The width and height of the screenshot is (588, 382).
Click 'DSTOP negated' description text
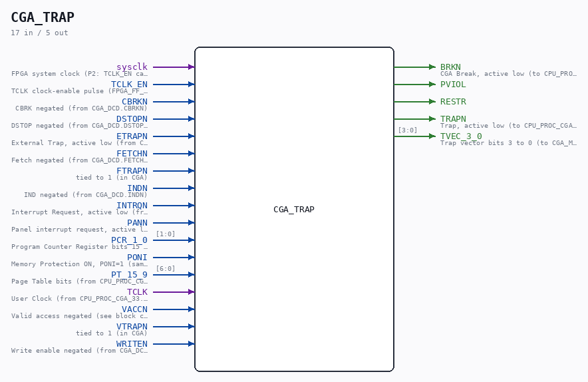point(80,125)
